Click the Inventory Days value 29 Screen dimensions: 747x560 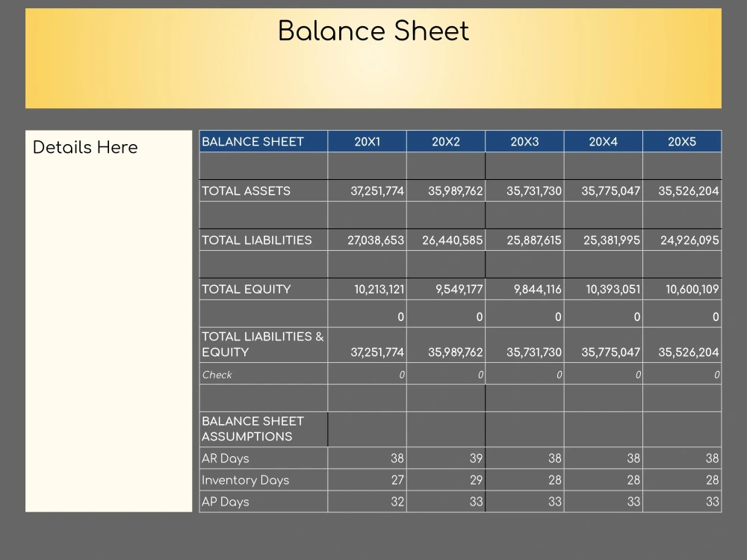(x=477, y=480)
